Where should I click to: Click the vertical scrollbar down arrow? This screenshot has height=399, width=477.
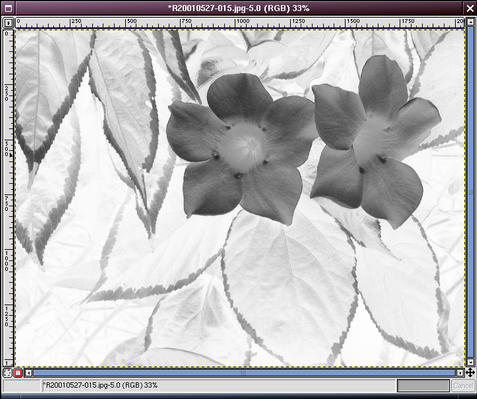coord(470,362)
